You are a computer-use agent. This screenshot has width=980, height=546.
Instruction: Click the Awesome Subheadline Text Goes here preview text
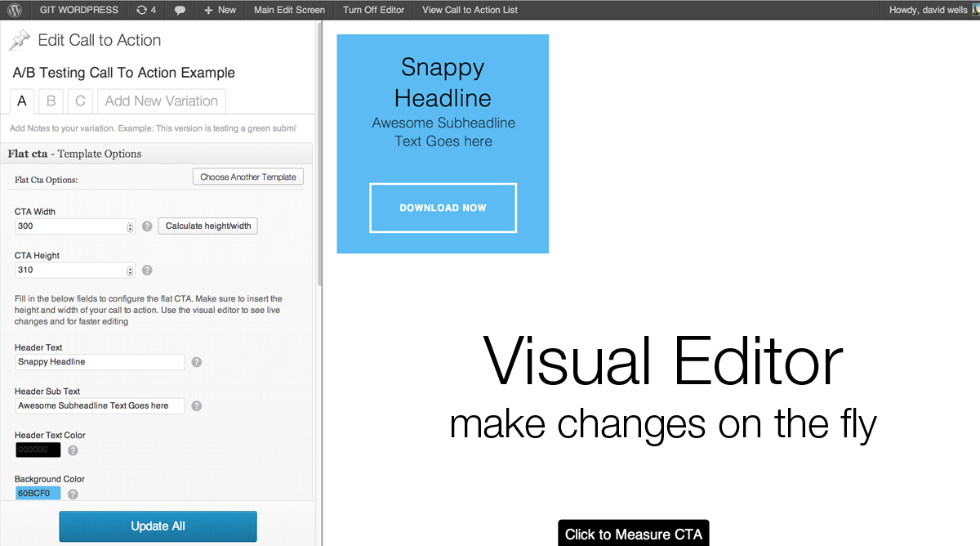coord(443,132)
